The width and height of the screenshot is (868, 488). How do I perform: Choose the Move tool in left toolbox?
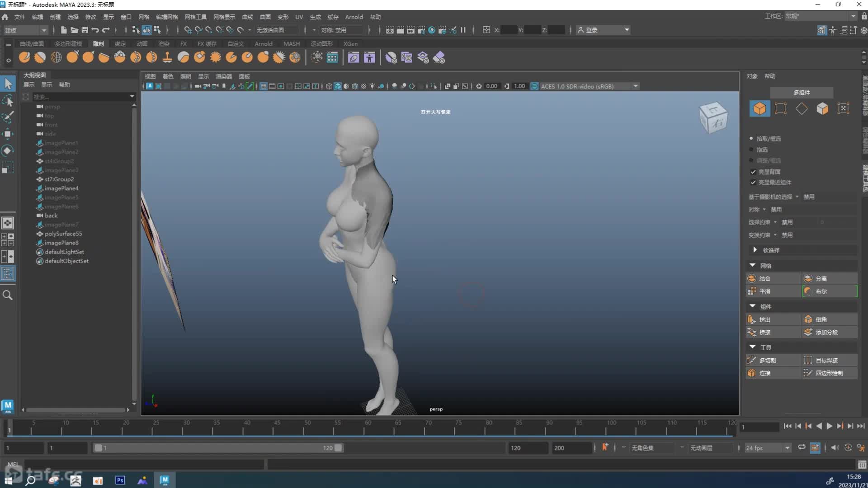click(8, 134)
